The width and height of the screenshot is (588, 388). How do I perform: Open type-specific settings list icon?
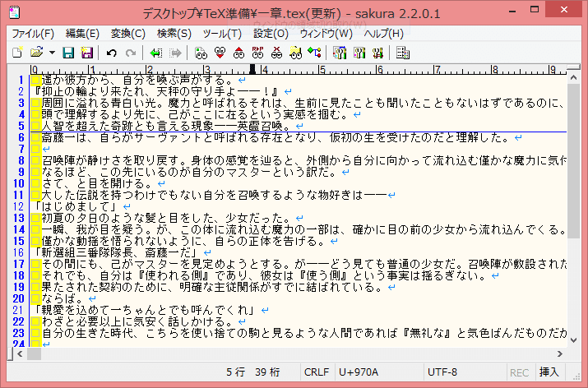tap(340, 53)
